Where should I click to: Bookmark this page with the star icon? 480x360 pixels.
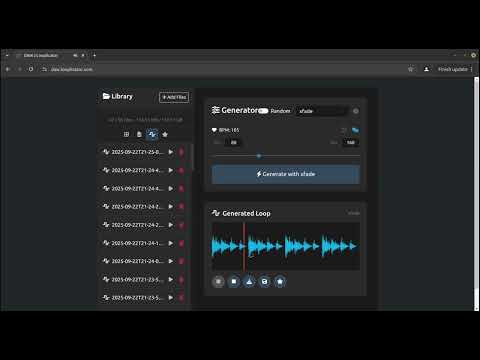(x=410, y=69)
